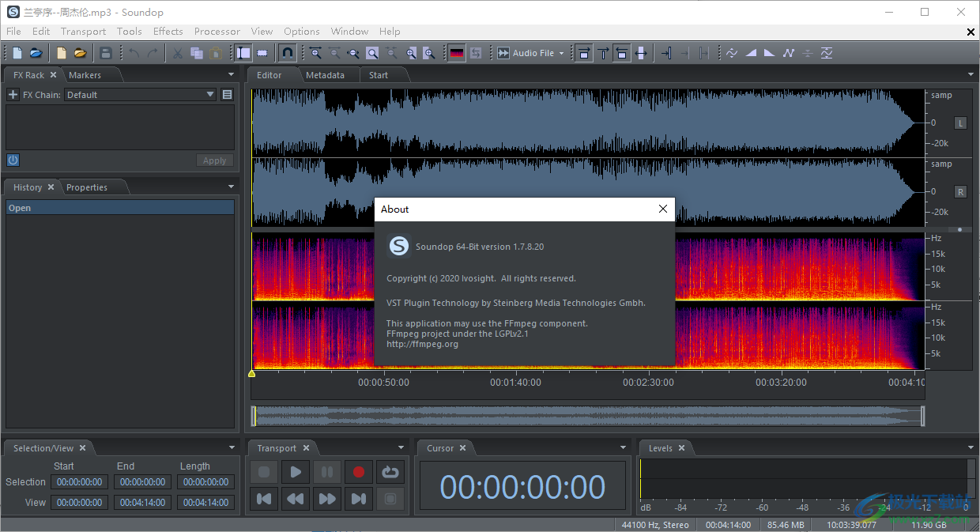Viewport: 980px width, 532px height.
Task: Click the 44100 Hz, Stereo status entry
Action: click(x=655, y=525)
